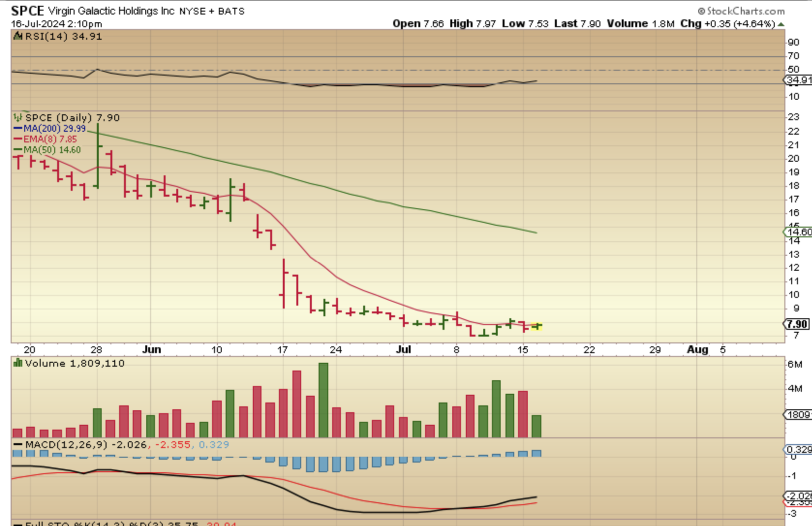Click the MA(200) 29.99 legend entry
This screenshot has width=812, height=526.
click(50, 129)
